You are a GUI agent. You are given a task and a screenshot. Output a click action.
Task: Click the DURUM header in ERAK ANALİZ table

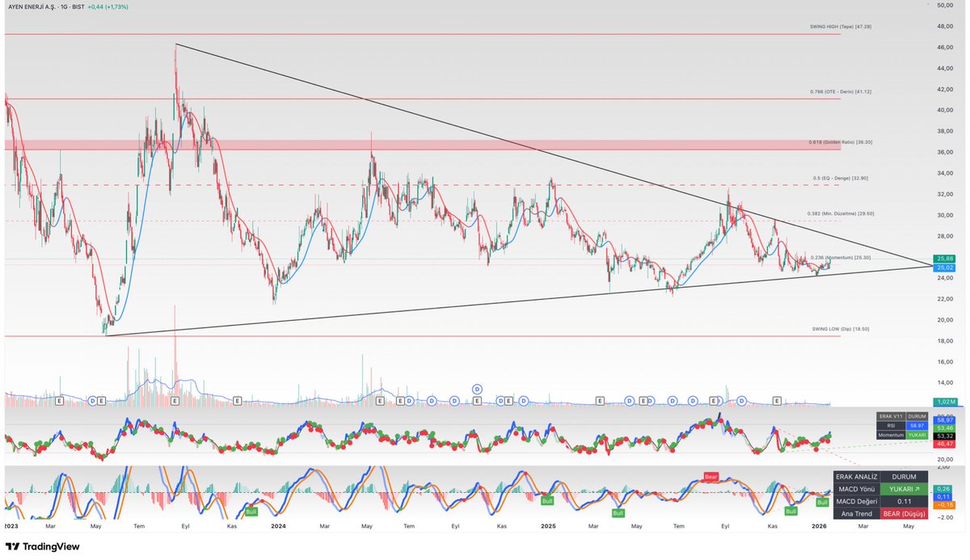pos(904,478)
